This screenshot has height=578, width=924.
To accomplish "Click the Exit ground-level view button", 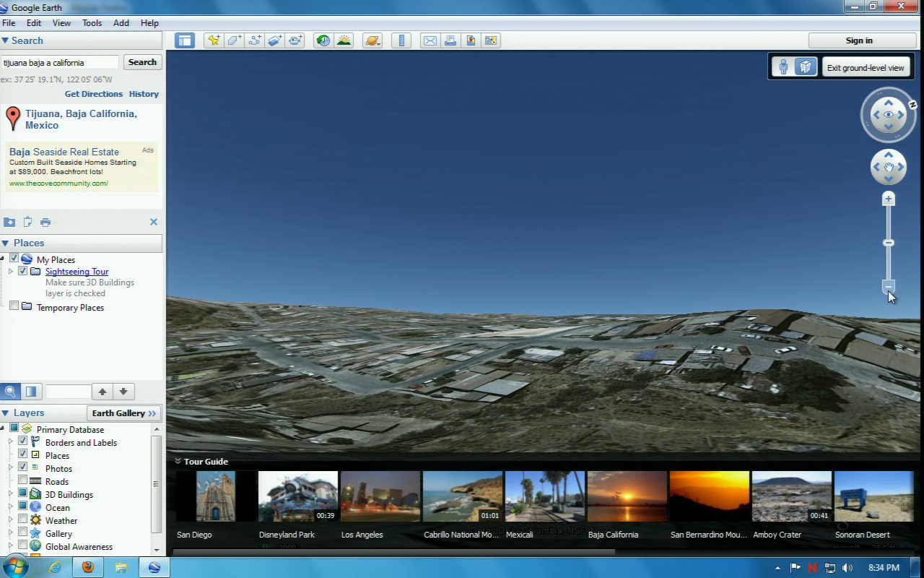I will [865, 67].
